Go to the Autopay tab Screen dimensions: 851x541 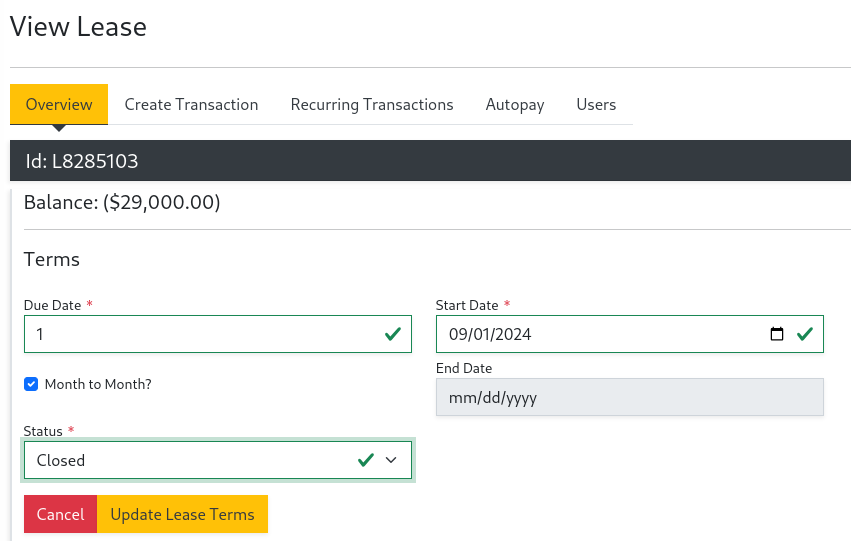pyautogui.click(x=515, y=104)
